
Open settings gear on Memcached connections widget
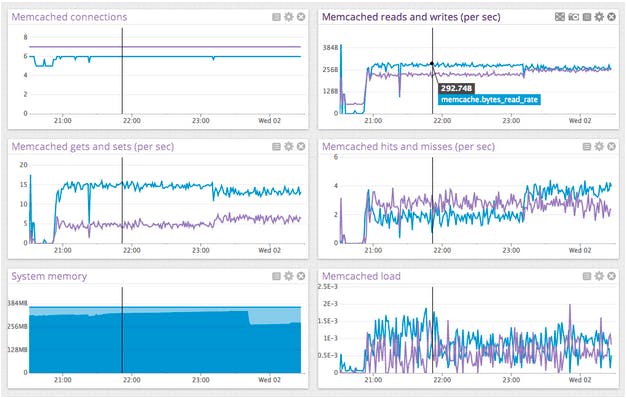click(x=289, y=17)
